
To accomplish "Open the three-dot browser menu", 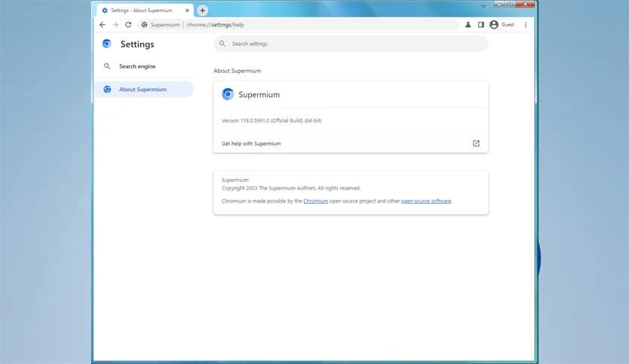I will click(x=525, y=25).
